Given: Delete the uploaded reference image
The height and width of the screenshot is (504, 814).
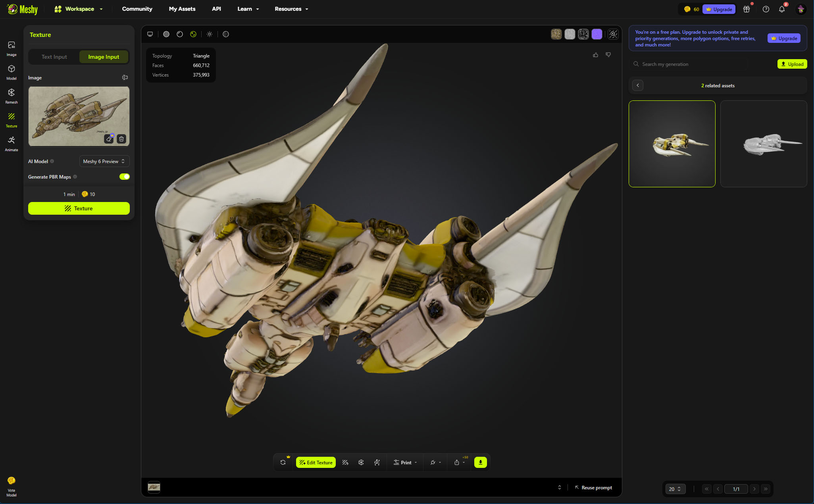Looking at the screenshot, I should 121,139.
